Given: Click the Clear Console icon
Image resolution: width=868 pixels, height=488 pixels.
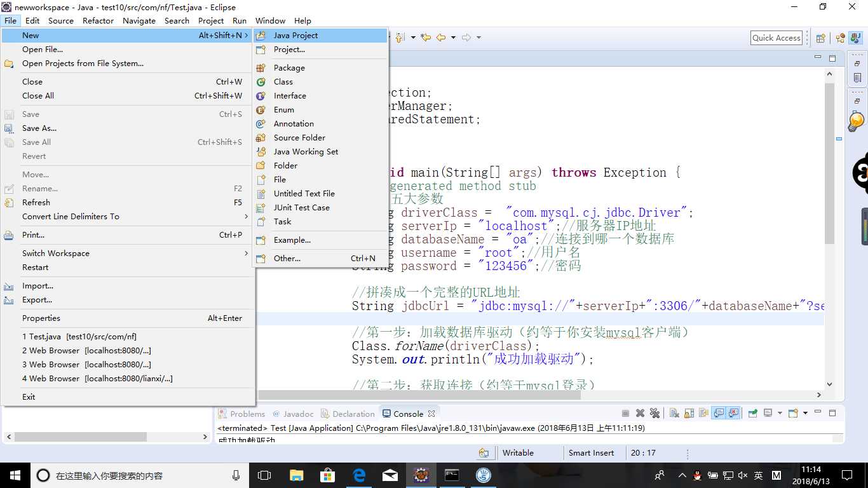Looking at the screenshot, I should [x=675, y=414].
